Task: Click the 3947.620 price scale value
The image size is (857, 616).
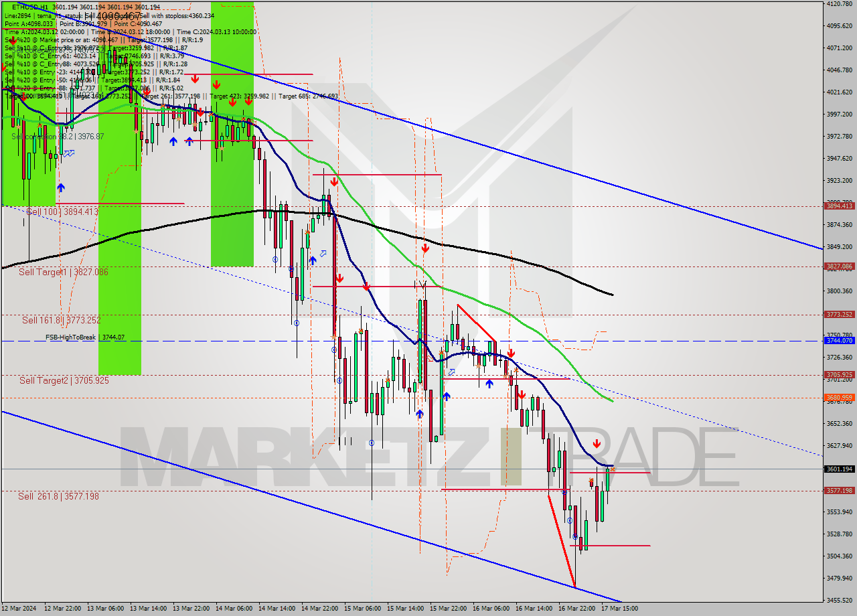Action: (839, 159)
